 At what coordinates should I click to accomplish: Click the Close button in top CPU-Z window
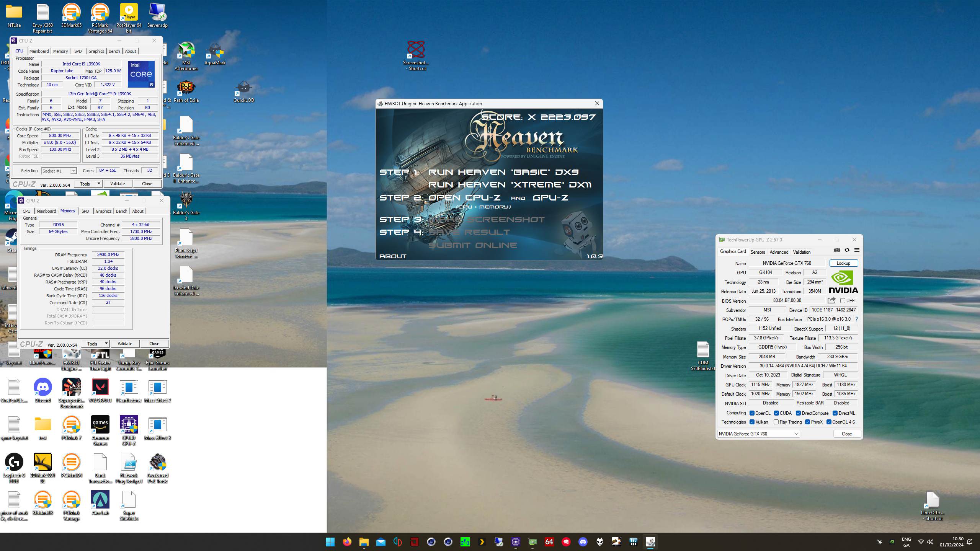(147, 184)
